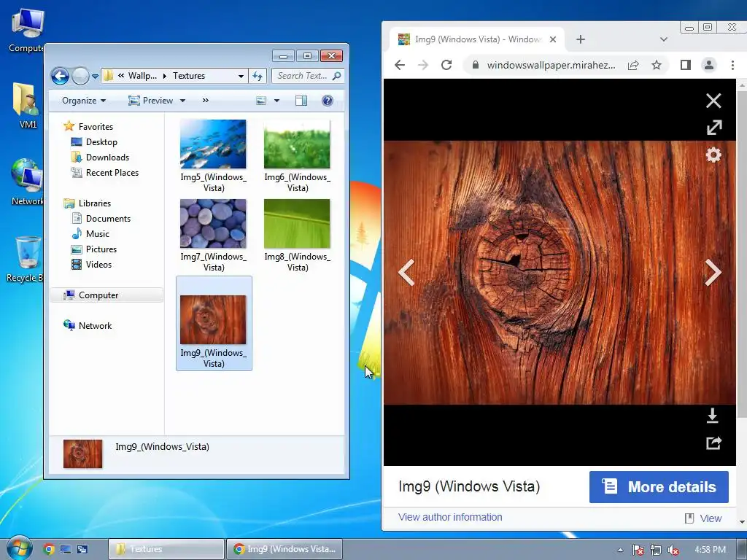The image size is (747, 560).
Task: Click volume muted tray icon
Action: point(673,550)
